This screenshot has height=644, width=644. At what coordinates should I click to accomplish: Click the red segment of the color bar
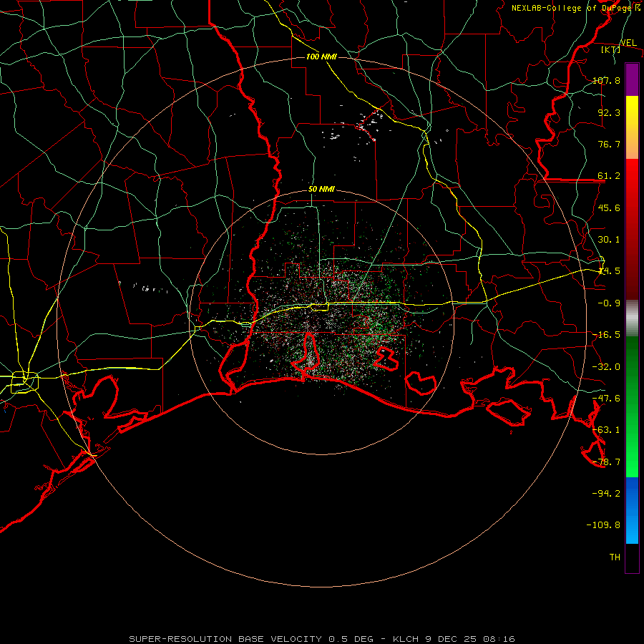(x=632, y=229)
